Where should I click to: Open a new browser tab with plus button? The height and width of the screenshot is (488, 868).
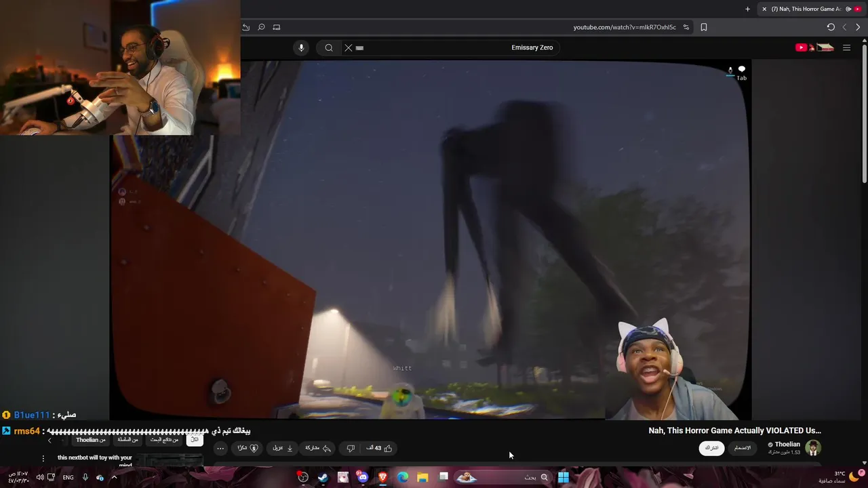747,9
